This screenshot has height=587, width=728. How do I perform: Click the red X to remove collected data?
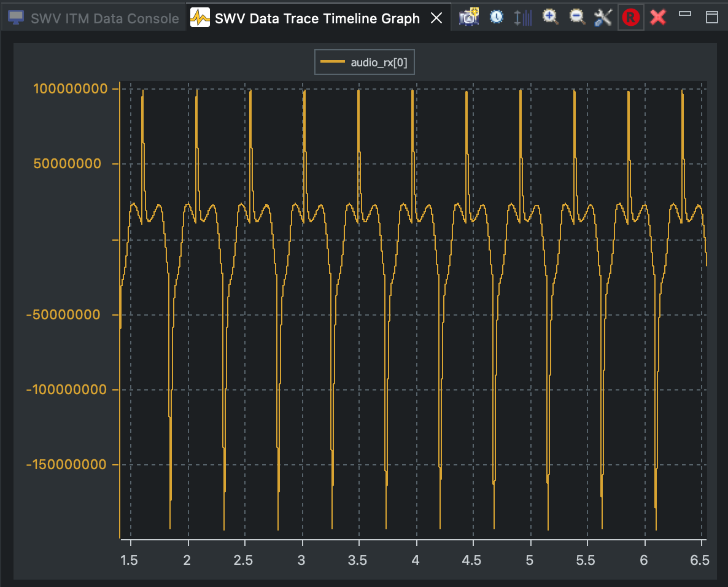pyautogui.click(x=657, y=17)
